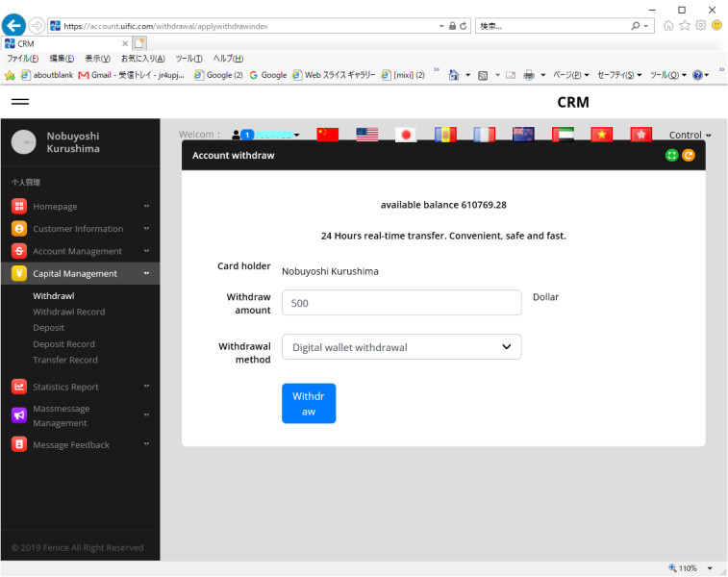The image size is (728, 577).
Task: Click the browser back arrow button
Action: [13, 26]
